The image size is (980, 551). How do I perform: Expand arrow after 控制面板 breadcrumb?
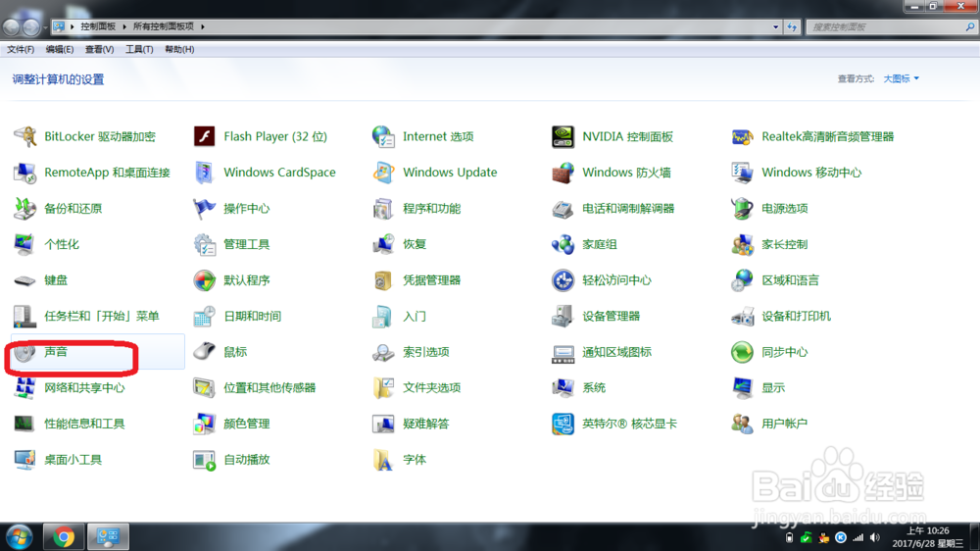(x=124, y=26)
